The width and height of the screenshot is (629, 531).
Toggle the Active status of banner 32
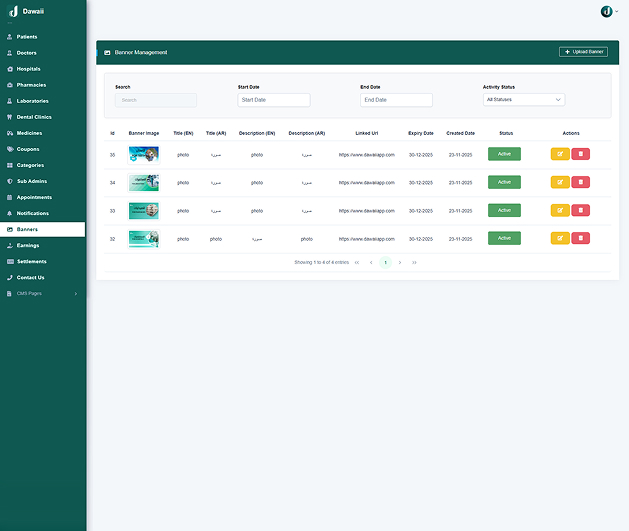tap(504, 238)
